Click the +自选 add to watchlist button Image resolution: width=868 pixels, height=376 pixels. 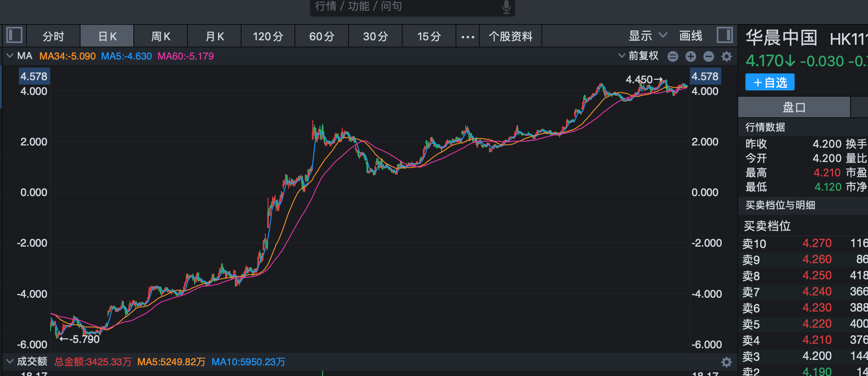[x=770, y=82]
